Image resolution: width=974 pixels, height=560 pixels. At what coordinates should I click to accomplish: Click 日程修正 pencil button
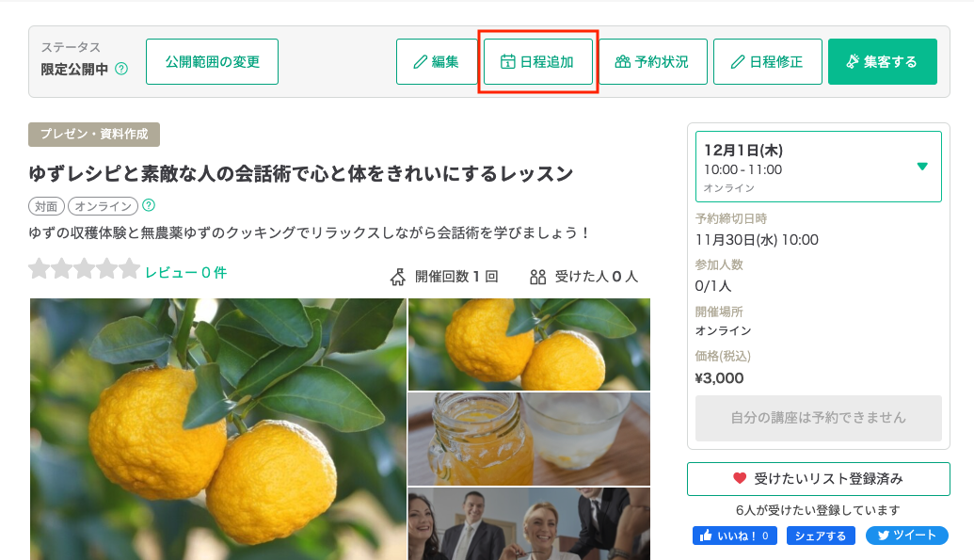click(x=768, y=61)
